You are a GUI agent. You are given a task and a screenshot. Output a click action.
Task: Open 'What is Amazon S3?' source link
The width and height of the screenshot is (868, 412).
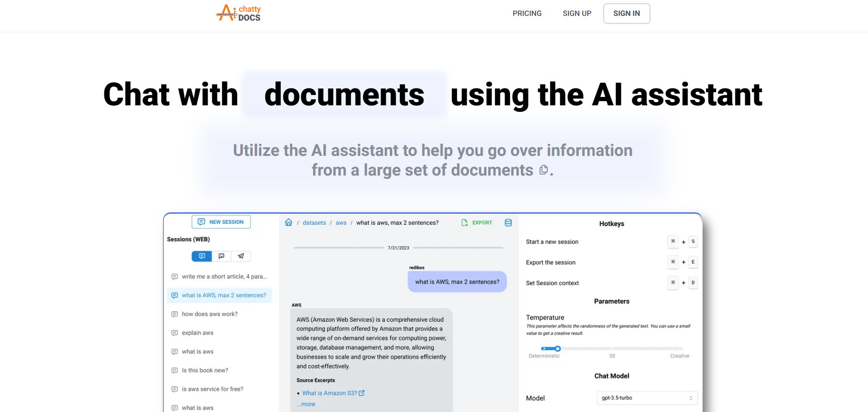[329, 393]
